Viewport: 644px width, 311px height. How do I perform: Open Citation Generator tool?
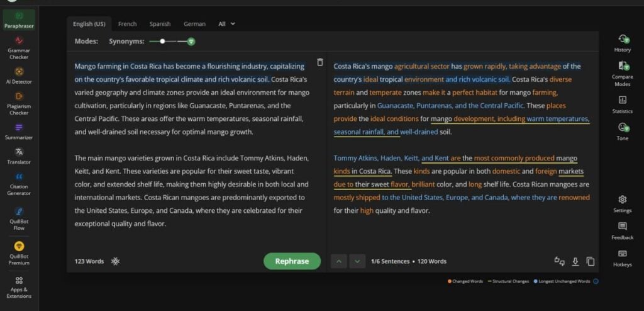click(19, 183)
